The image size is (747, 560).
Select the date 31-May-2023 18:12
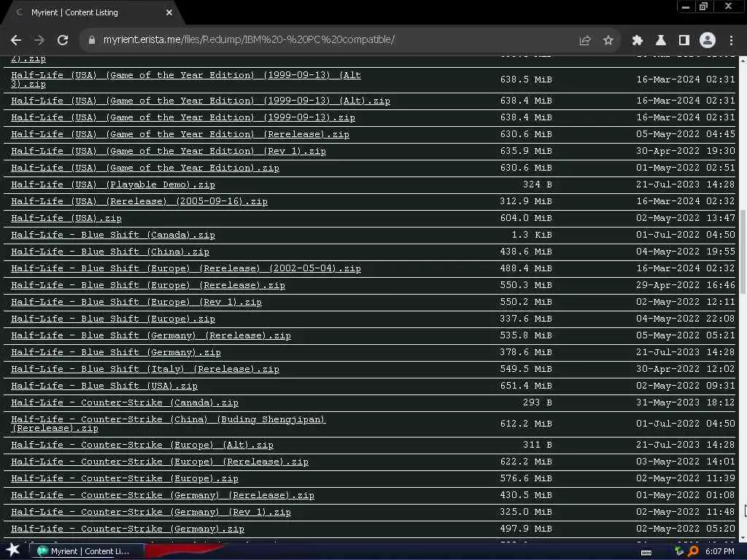686,402
